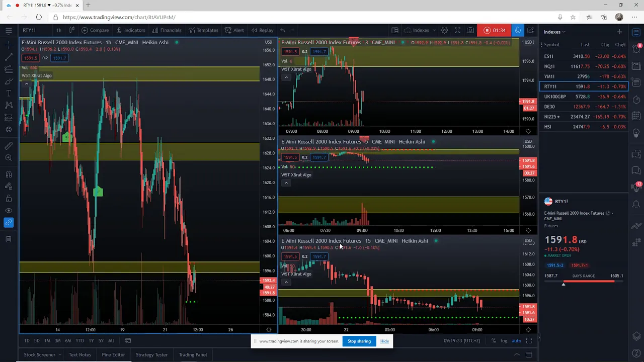Viewport: 644px width, 362px height.
Task: Open the emoji icons drawing tool
Action: click(9, 130)
